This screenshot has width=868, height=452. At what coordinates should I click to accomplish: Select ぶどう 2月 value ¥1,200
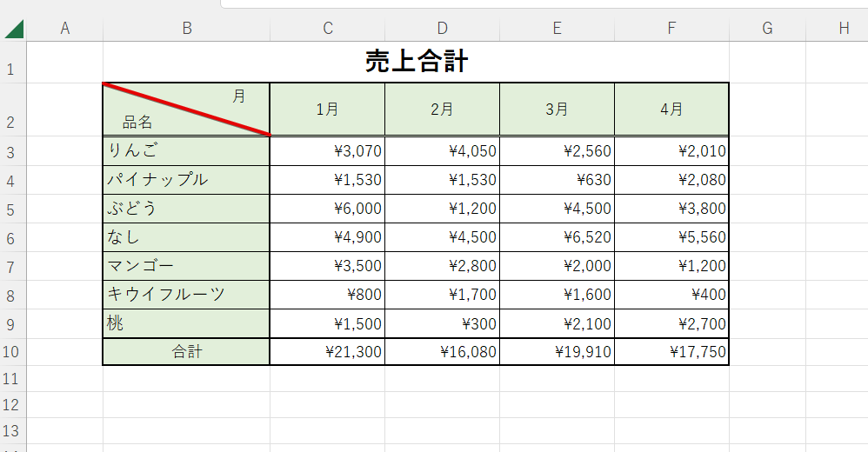443,209
